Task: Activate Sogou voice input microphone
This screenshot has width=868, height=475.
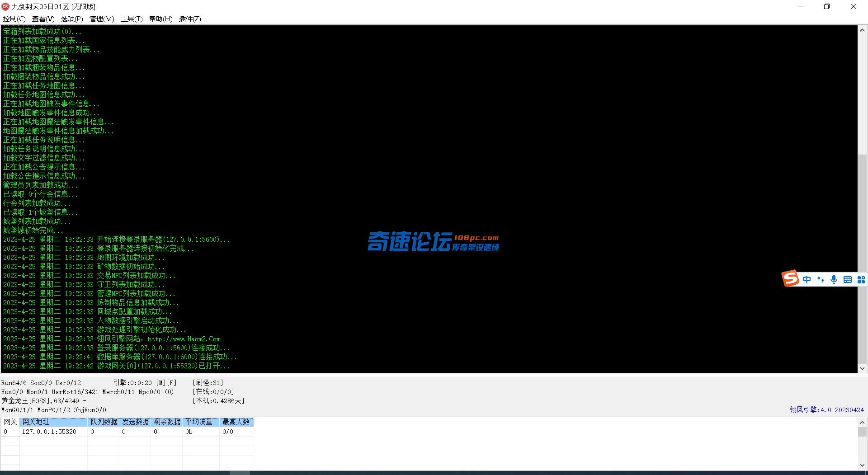Action: 834,280
